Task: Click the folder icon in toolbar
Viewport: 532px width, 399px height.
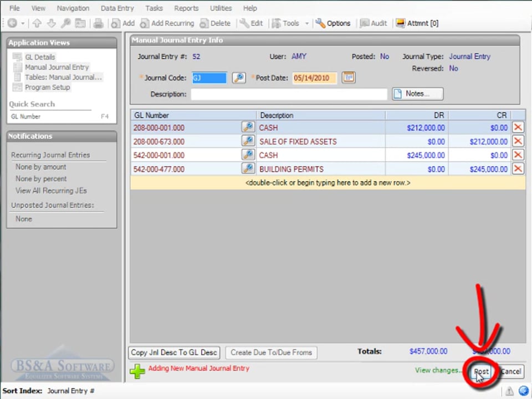Action: [x=80, y=23]
